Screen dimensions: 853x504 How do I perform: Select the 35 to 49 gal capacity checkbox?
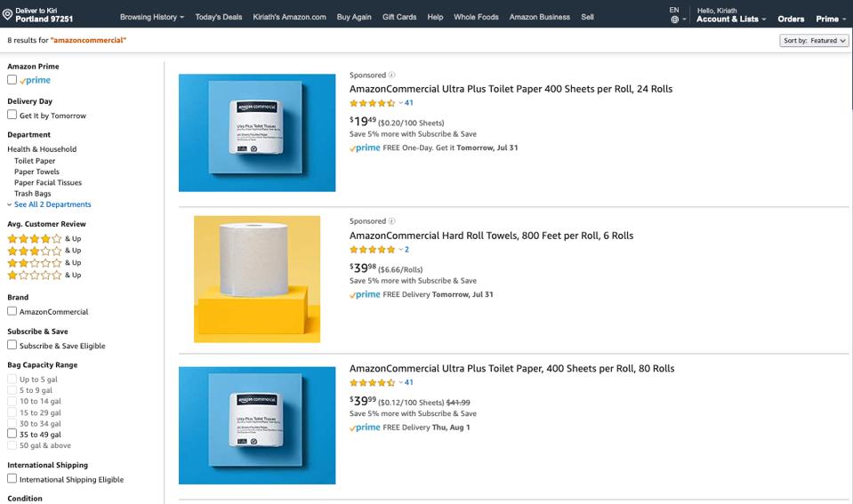(12, 435)
